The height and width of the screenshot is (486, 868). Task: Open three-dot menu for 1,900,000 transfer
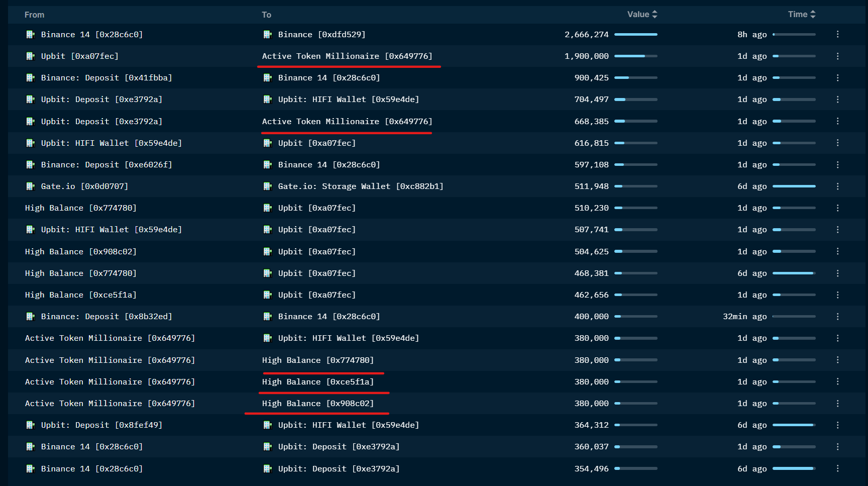tap(837, 56)
